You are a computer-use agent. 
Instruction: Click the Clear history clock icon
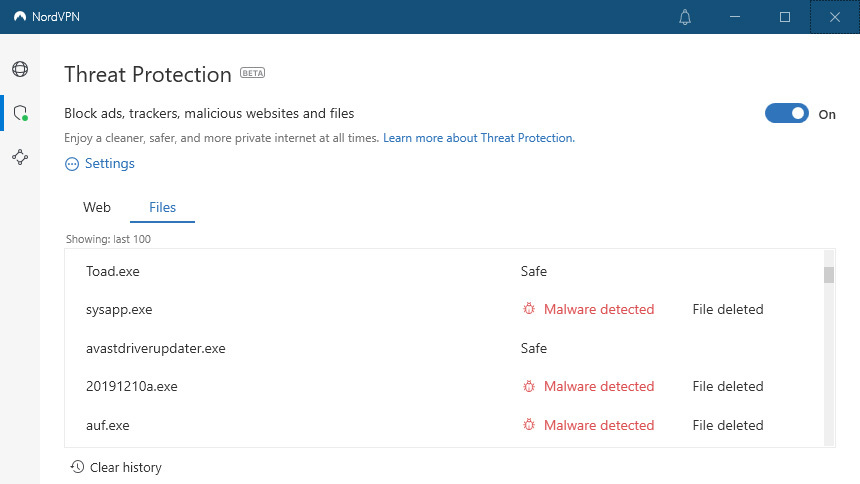coord(77,467)
